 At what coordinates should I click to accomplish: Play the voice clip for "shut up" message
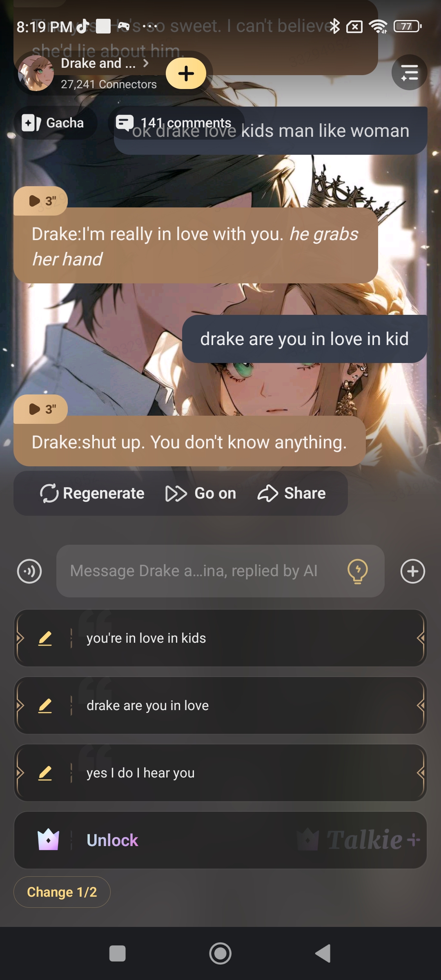click(41, 409)
